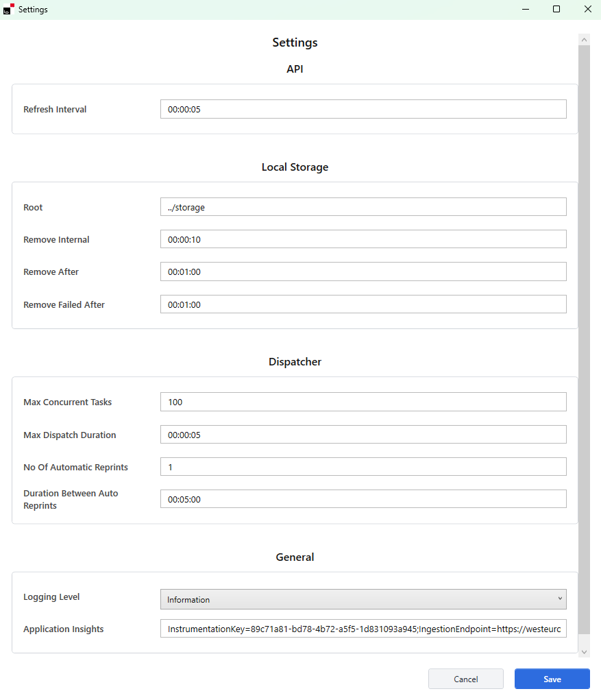The image size is (601, 700).
Task: Focus the Refresh Interval field
Action: coord(363,109)
